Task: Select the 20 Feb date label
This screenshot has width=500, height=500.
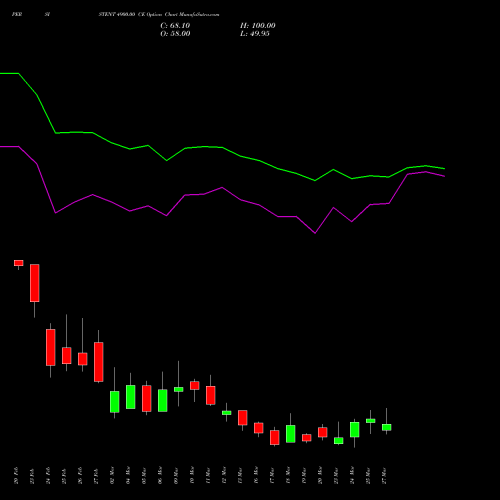Action: tap(17, 476)
